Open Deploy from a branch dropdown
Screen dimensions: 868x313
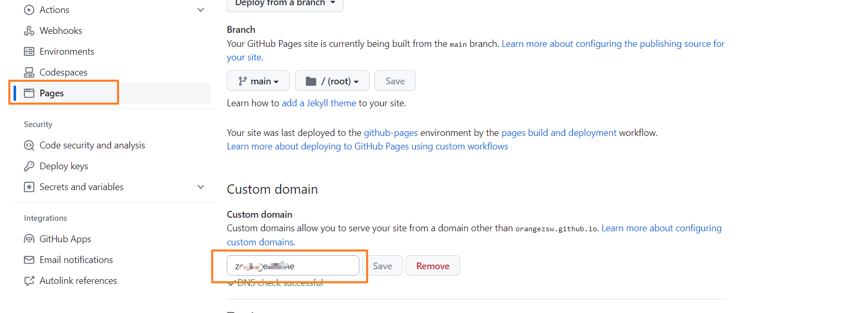(285, 4)
